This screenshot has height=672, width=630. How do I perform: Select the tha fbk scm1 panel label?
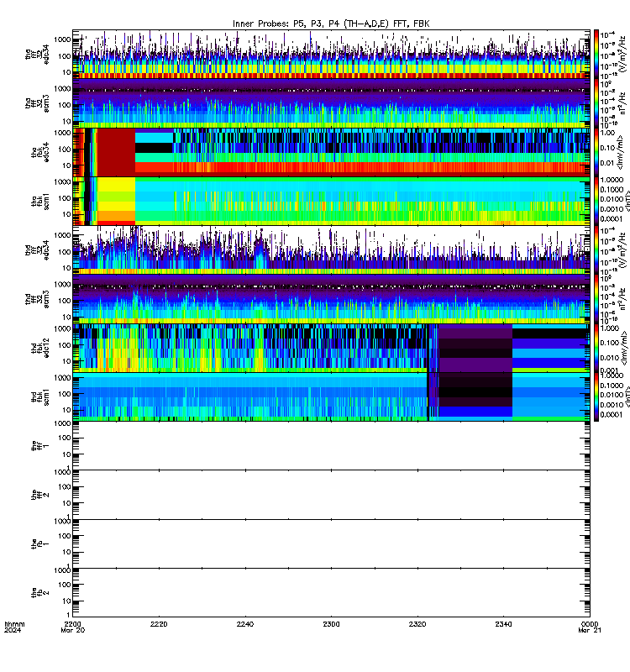(x=40, y=201)
